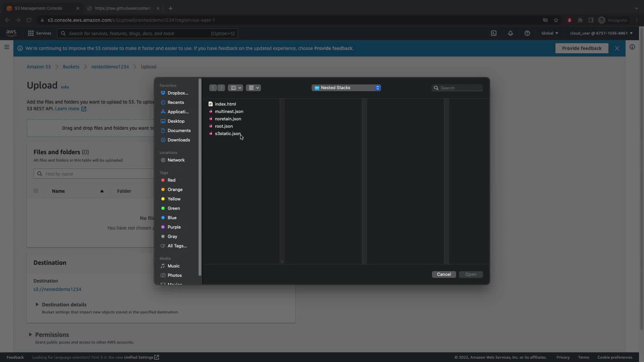The height and width of the screenshot is (362, 644).
Task: Bookmark this page with star icon
Action: coord(556,20)
